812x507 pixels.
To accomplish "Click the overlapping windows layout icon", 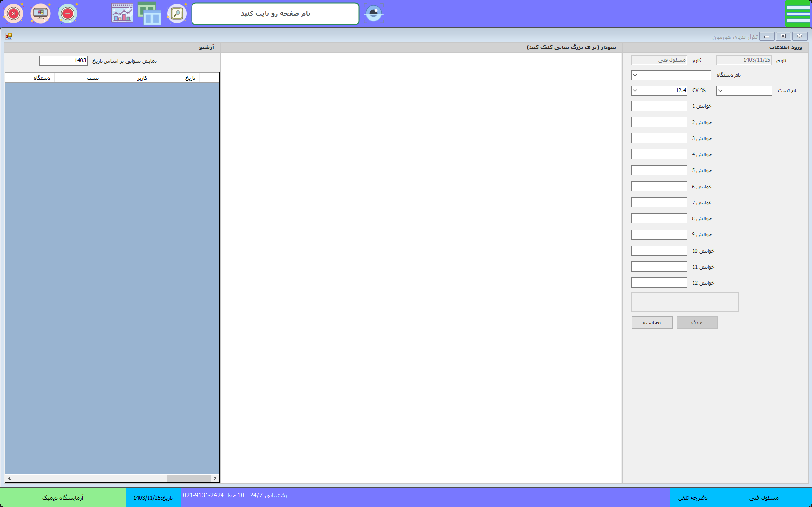I will (x=149, y=14).
